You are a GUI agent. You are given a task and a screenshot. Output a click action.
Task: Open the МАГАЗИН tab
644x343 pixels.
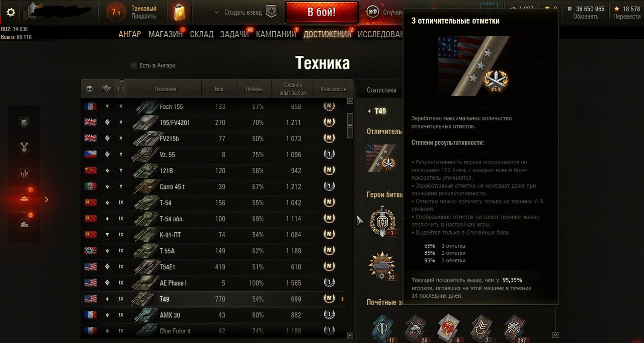pos(166,34)
